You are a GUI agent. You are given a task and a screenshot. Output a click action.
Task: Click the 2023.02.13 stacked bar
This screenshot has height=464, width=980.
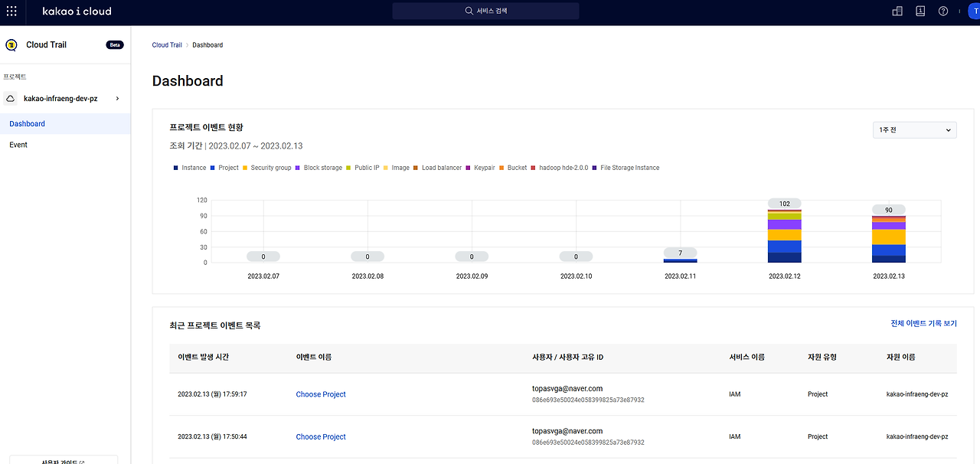tap(889, 239)
